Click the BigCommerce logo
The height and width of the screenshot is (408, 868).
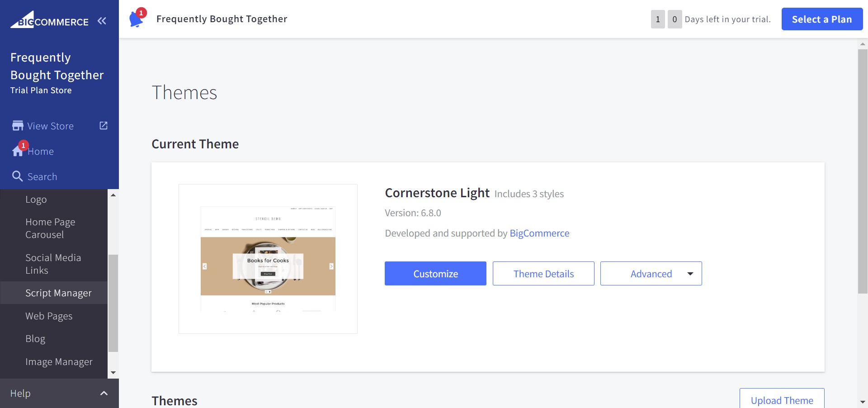[50, 21]
